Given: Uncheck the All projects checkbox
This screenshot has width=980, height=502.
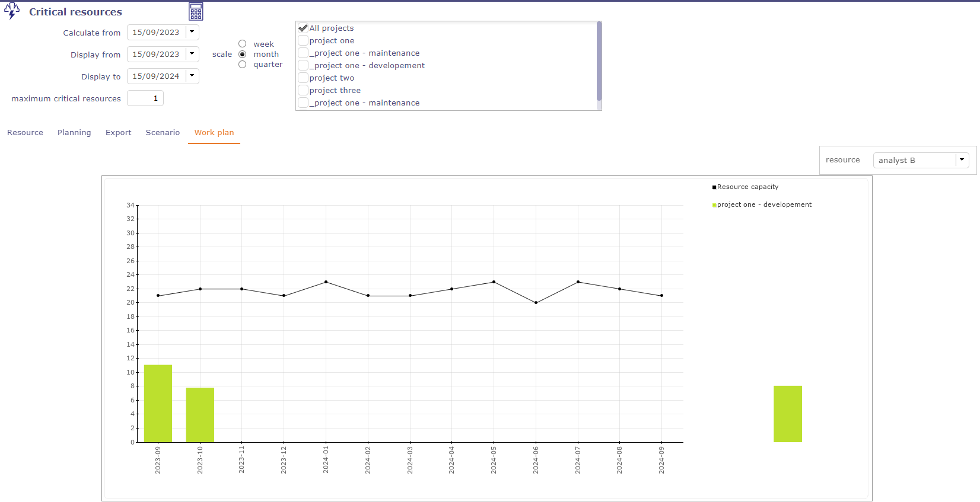Looking at the screenshot, I should (303, 28).
